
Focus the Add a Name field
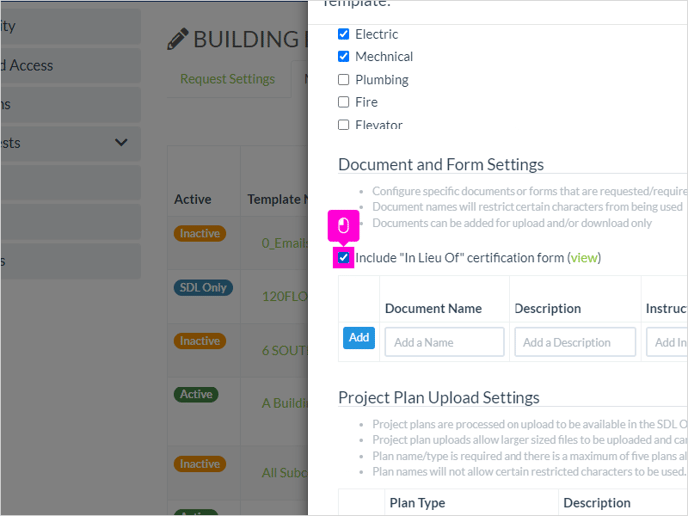tap(444, 342)
